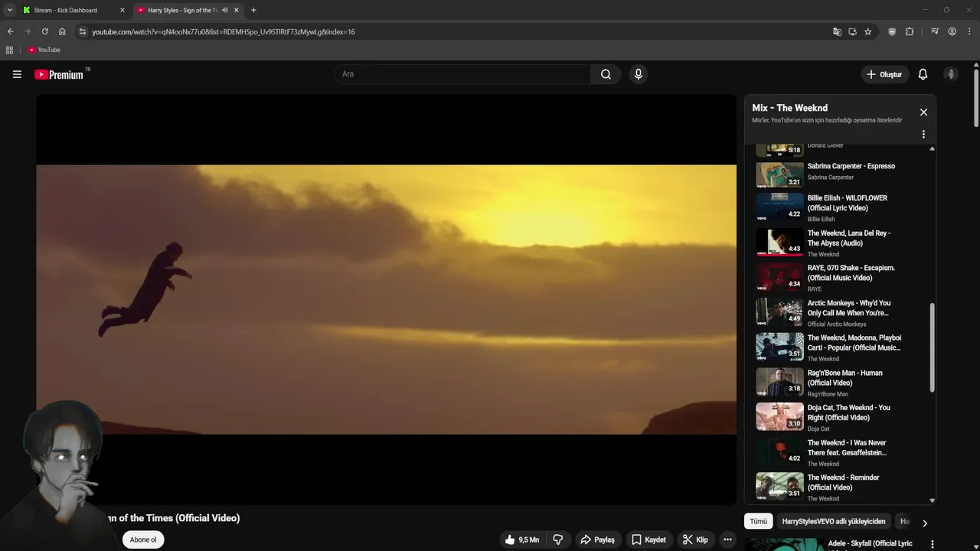Image resolution: width=980 pixels, height=551 pixels.
Task: Close the Stream - Kick Dashboard tab
Action: click(x=122, y=10)
